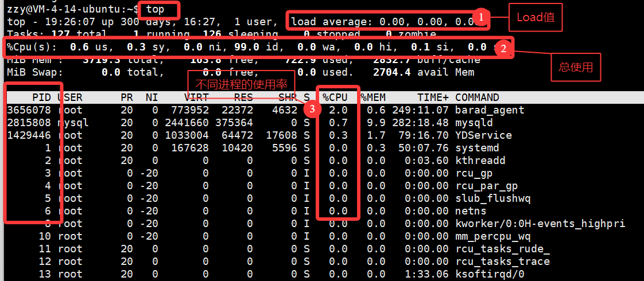Click the netns command name
Viewport: 644px width, 281px height.
[471, 211]
